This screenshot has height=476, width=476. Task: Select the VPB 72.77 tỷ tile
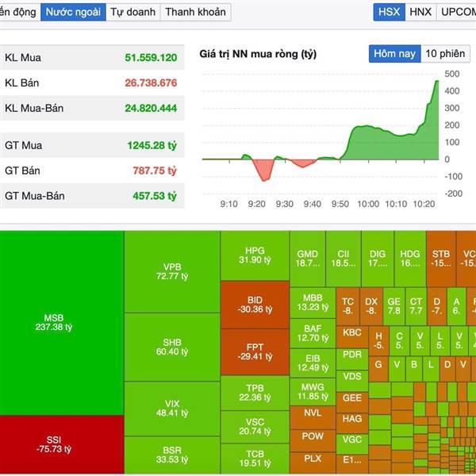[172, 271]
